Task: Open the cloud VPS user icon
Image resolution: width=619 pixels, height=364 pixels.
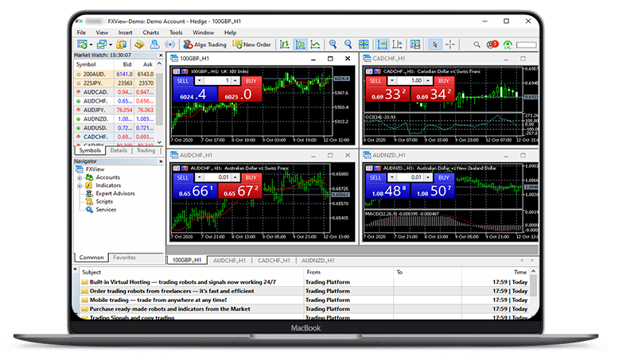Action: (x=154, y=45)
